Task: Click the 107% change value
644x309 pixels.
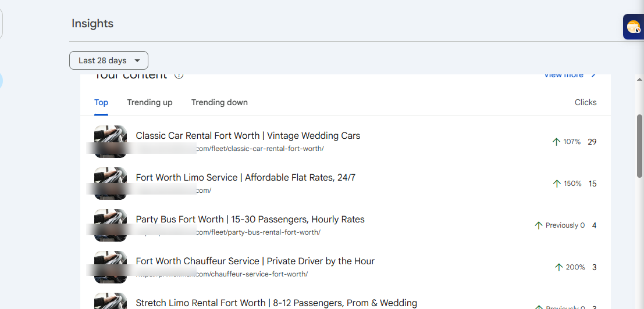Action: coord(572,142)
